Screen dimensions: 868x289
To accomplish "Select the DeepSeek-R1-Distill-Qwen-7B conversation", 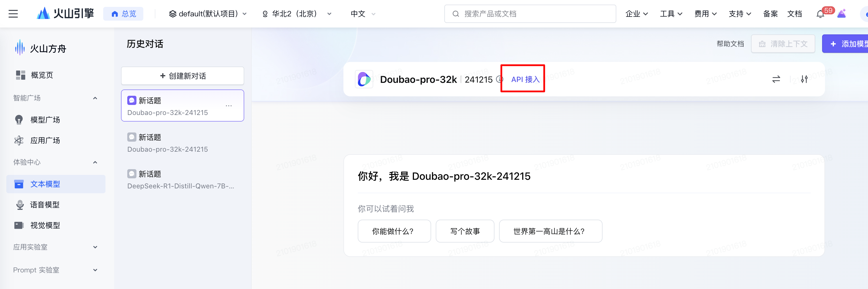I will pos(183,179).
